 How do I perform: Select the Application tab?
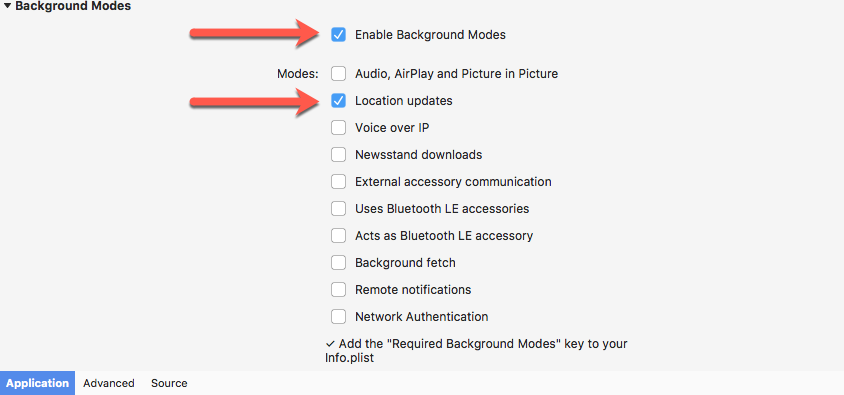[38, 383]
